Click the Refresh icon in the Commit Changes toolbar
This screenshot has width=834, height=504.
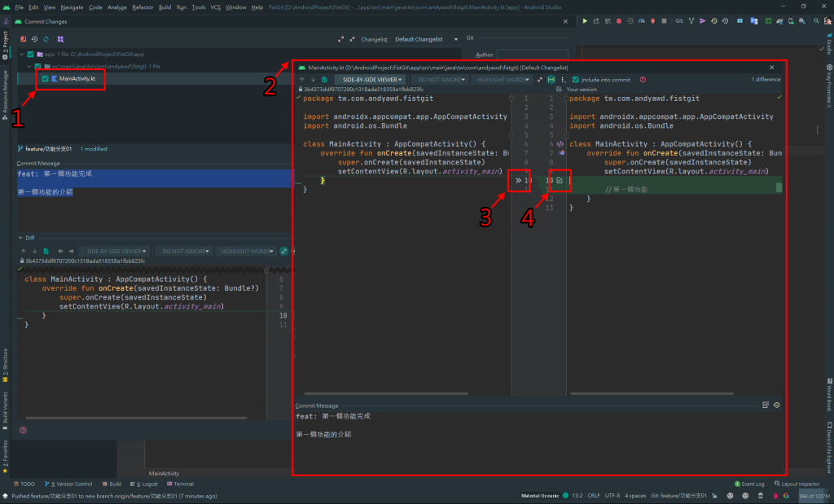tap(46, 39)
